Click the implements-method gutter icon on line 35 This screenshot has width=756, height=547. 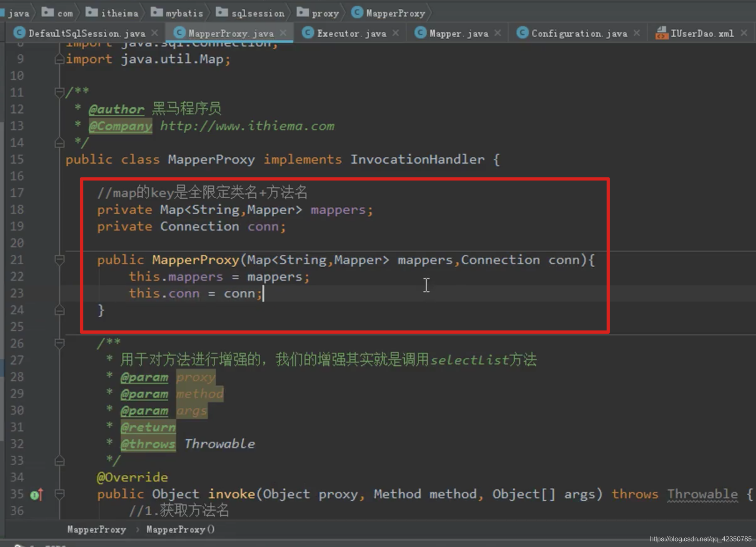(x=37, y=495)
